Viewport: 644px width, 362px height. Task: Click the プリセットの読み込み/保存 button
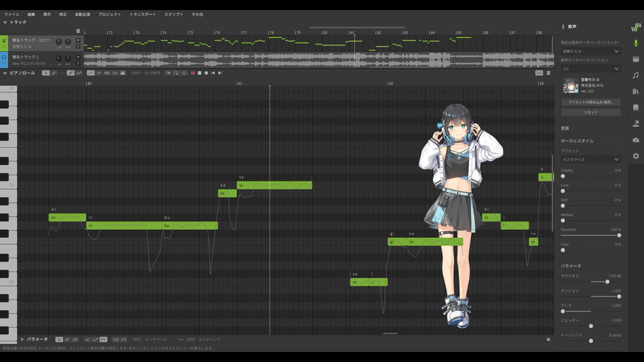pyautogui.click(x=590, y=102)
